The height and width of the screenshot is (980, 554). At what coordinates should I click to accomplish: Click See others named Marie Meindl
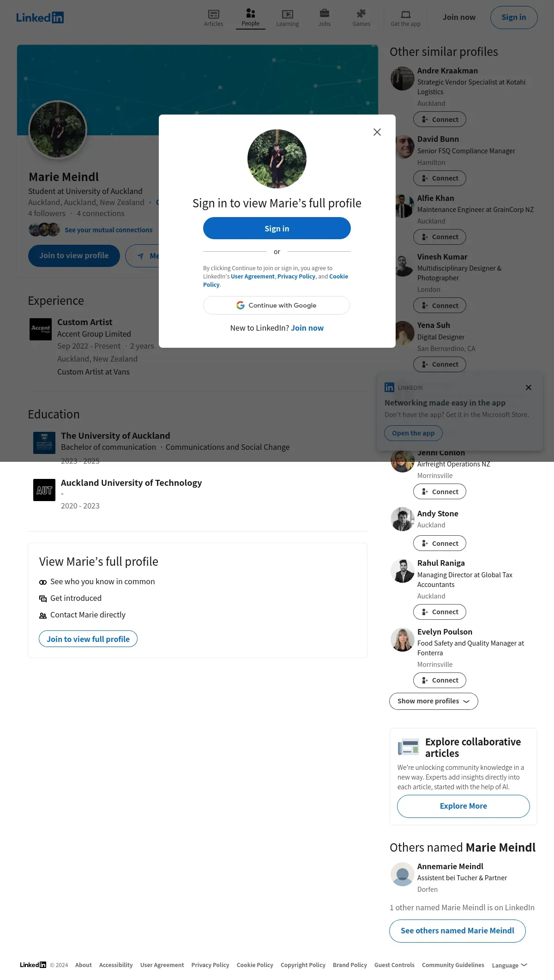point(458,931)
